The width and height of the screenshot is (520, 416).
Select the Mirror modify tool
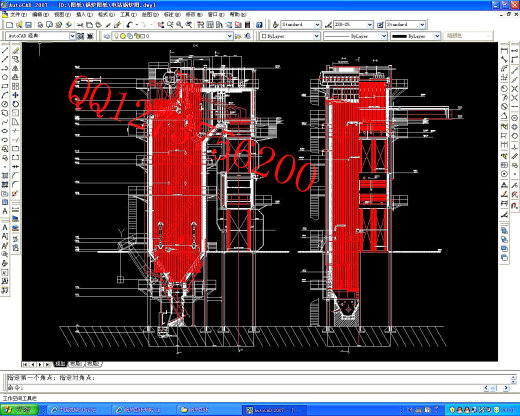15,68
